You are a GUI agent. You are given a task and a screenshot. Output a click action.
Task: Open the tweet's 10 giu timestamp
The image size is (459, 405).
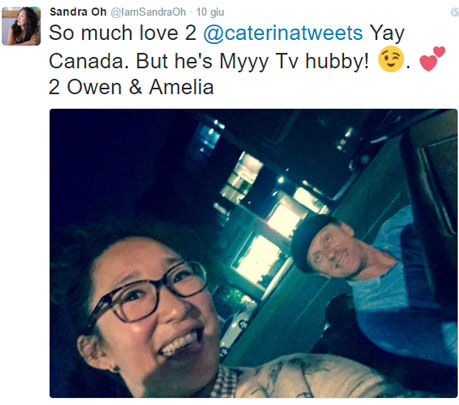pyautogui.click(x=210, y=12)
